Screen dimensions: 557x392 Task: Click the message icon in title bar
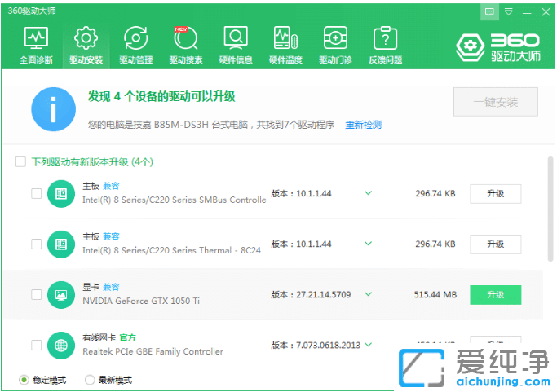[489, 12]
